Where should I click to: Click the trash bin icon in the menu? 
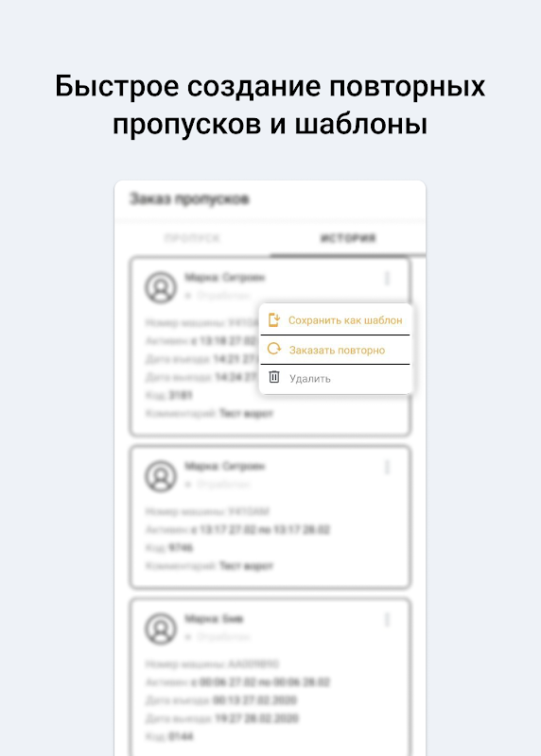[x=274, y=377]
